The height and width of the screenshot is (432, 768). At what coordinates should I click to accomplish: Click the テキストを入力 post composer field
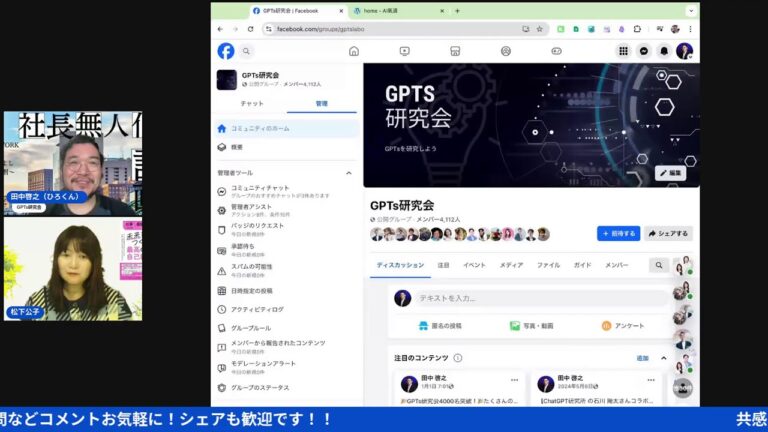pyautogui.click(x=541, y=298)
